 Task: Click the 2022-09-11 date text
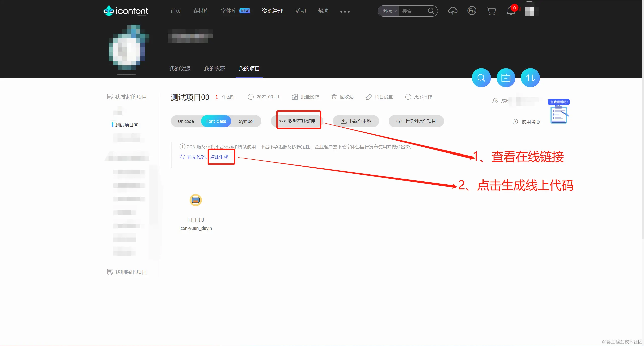click(x=268, y=97)
